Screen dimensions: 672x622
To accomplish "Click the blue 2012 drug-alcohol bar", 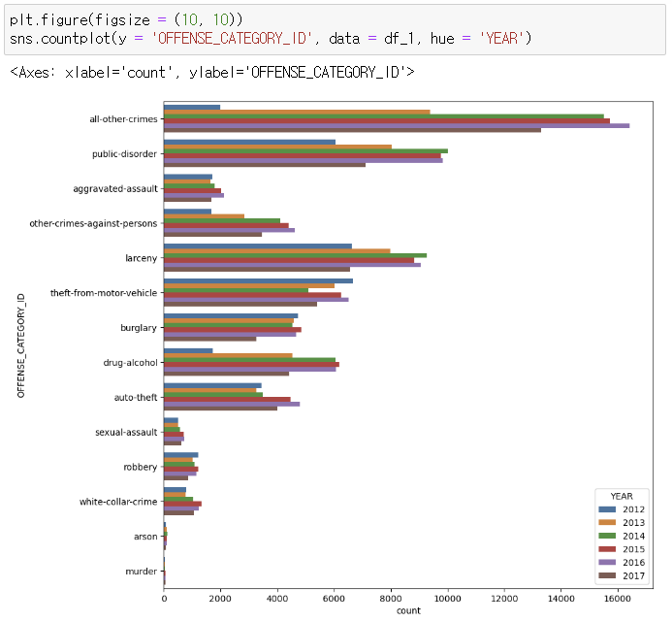I will pyautogui.click(x=188, y=351).
